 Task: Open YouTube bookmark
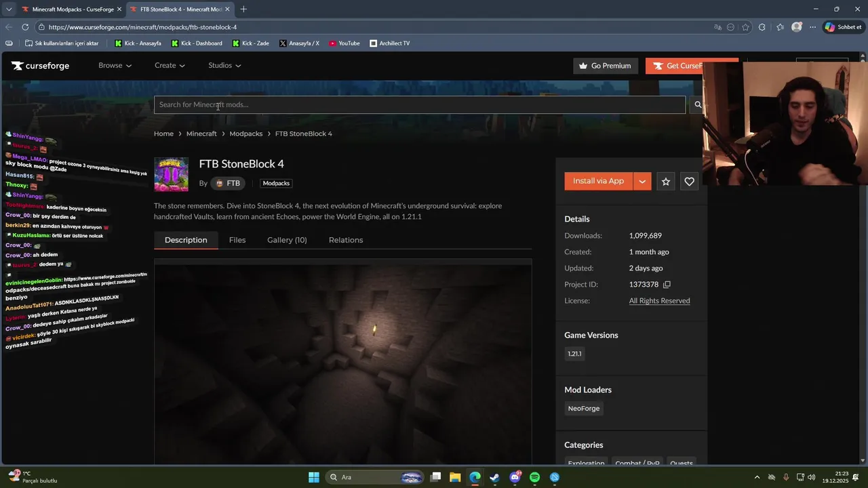click(x=344, y=43)
